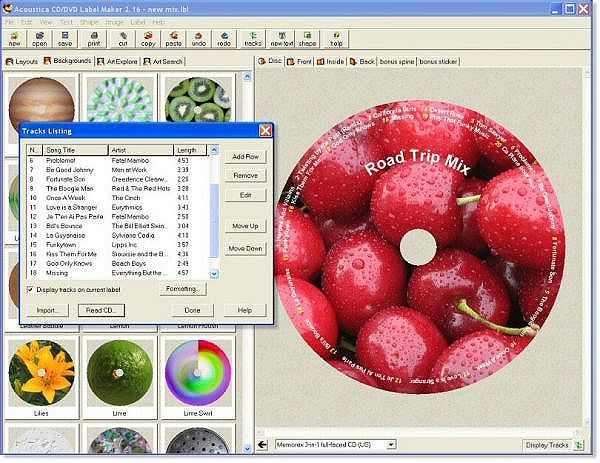Open the Memorex paper type dropdown
Image resolution: width=600 pixels, height=463 pixels.
coord(390,445)
